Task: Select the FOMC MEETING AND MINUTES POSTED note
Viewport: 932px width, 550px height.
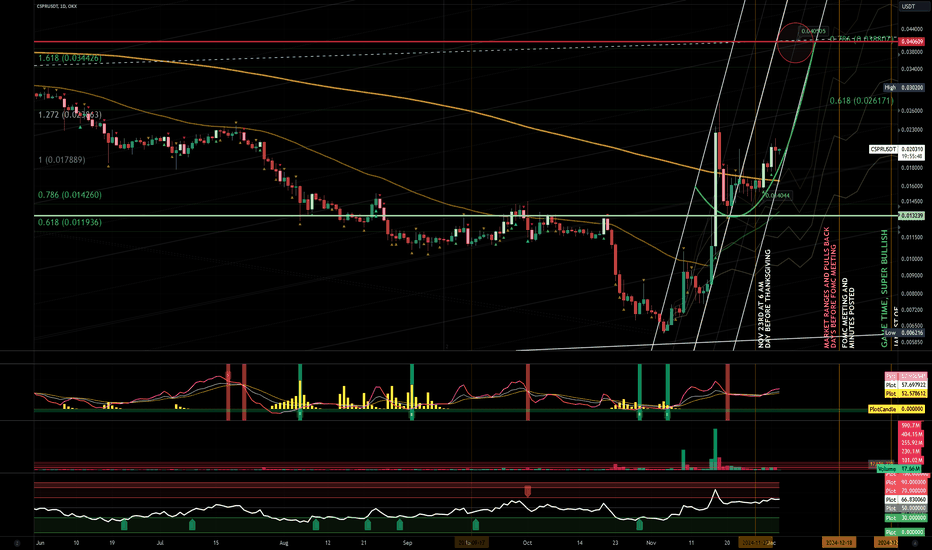Action: 848,313
